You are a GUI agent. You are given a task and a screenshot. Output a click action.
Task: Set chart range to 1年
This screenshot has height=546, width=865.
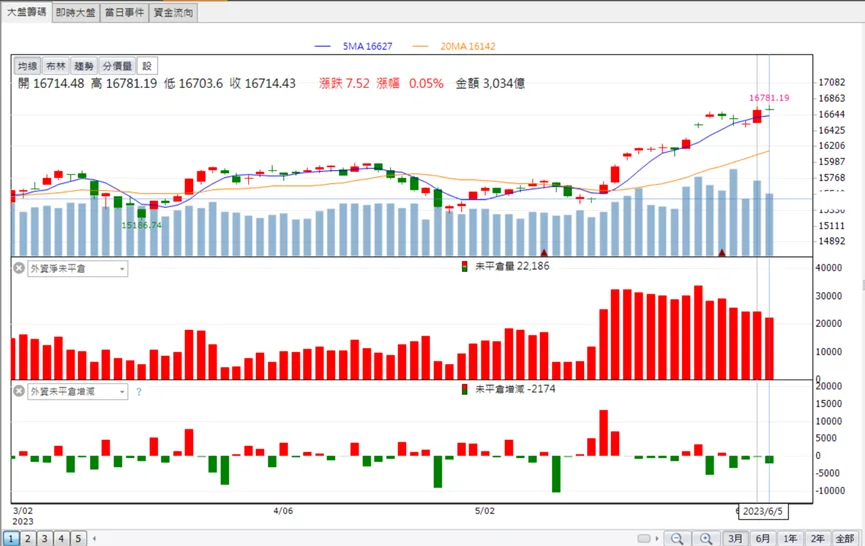click(x=790, y=538)
